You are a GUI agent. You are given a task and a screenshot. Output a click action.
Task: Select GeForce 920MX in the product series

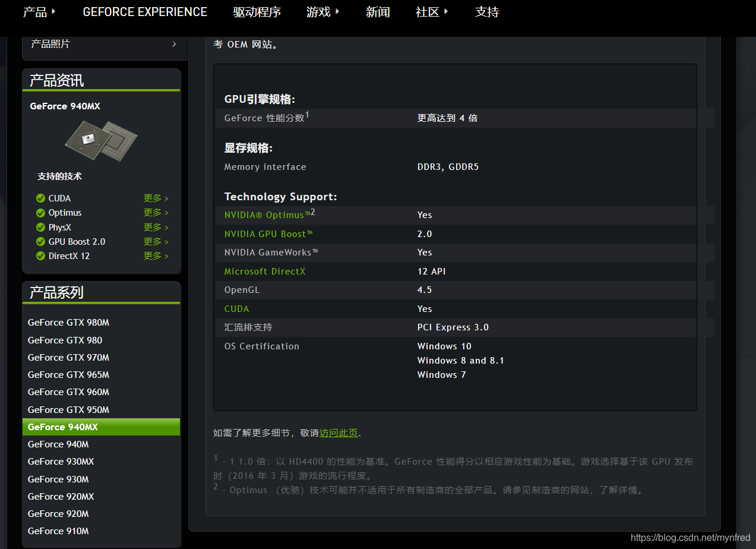(x=61, y=497)
